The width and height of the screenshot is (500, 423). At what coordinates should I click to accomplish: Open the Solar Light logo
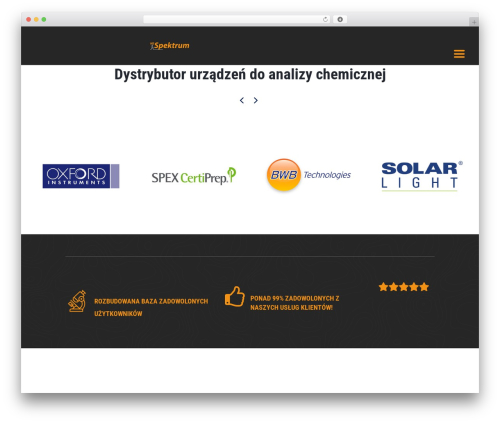click(421, 176)
